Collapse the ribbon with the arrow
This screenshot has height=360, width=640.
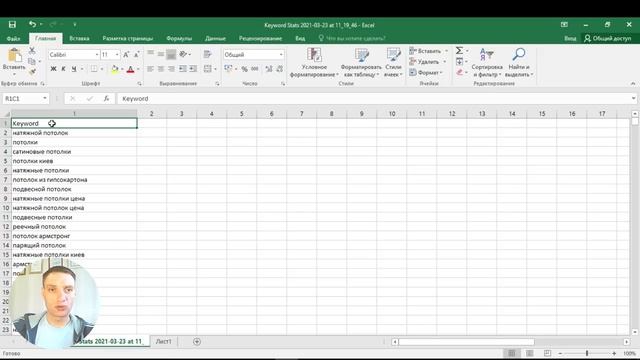click(x=633, y=84)
